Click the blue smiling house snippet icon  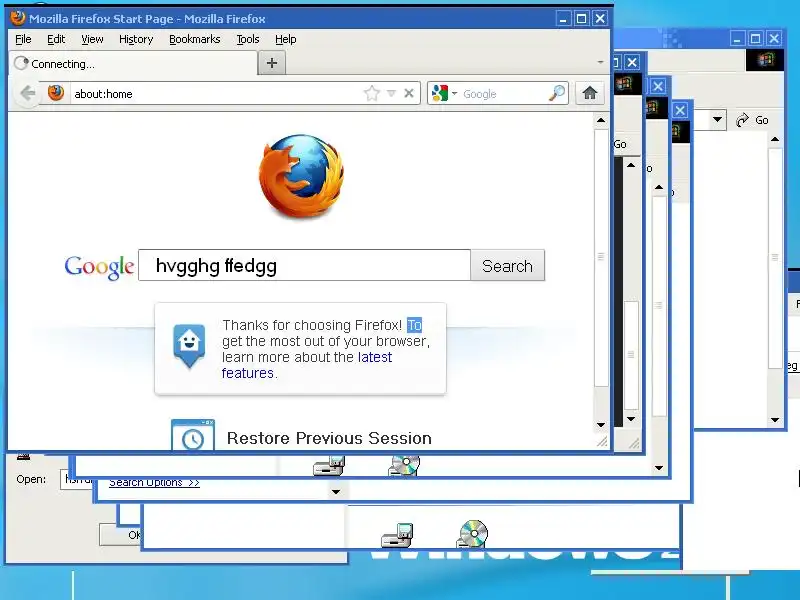[189, 345]
